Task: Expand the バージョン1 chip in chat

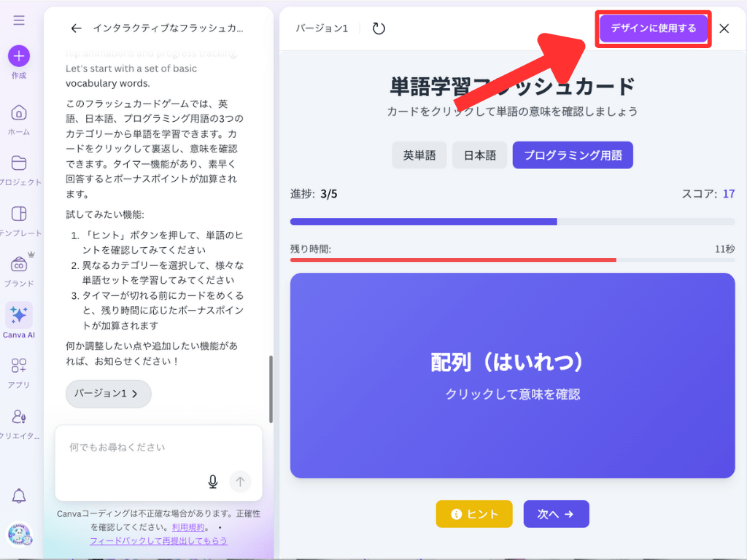Action: point(108,394)
